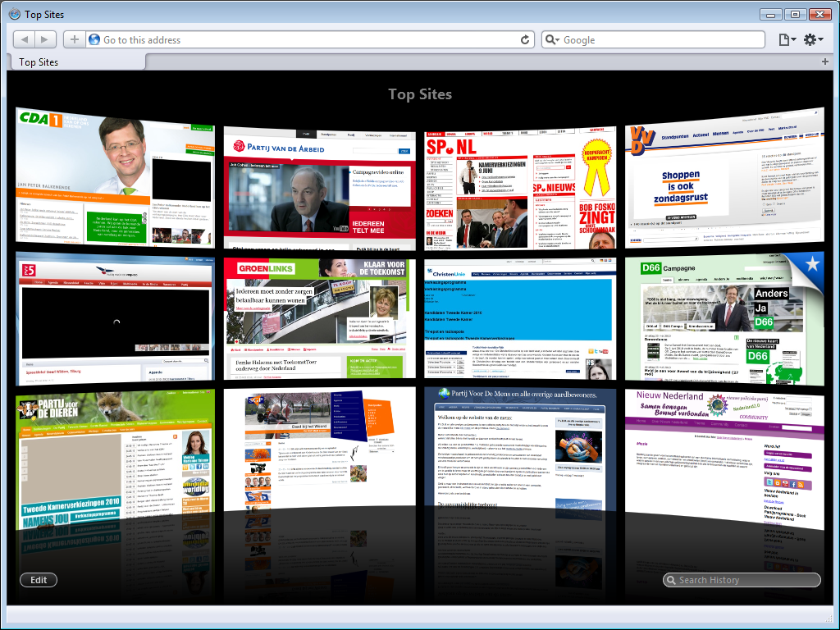The width and height of the screenshot is (840, 630).
Task: Click the Edit button
Action: [39, 580]
